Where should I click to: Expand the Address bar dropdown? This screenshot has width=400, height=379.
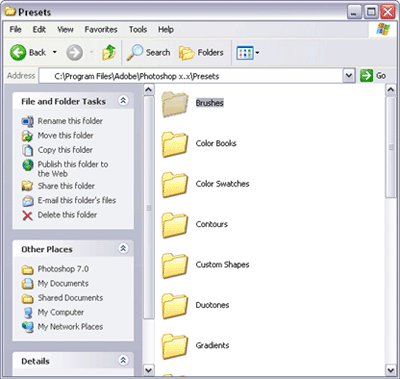(348, 76)
